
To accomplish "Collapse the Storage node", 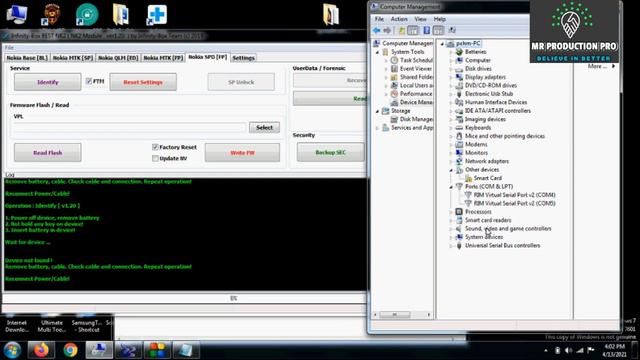I will point(378,111).
